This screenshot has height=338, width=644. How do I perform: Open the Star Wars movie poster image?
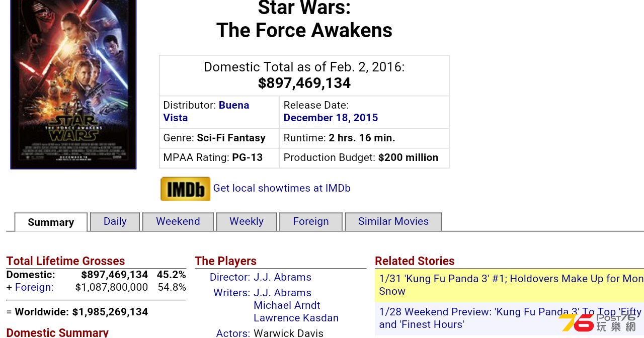(73, 84)
